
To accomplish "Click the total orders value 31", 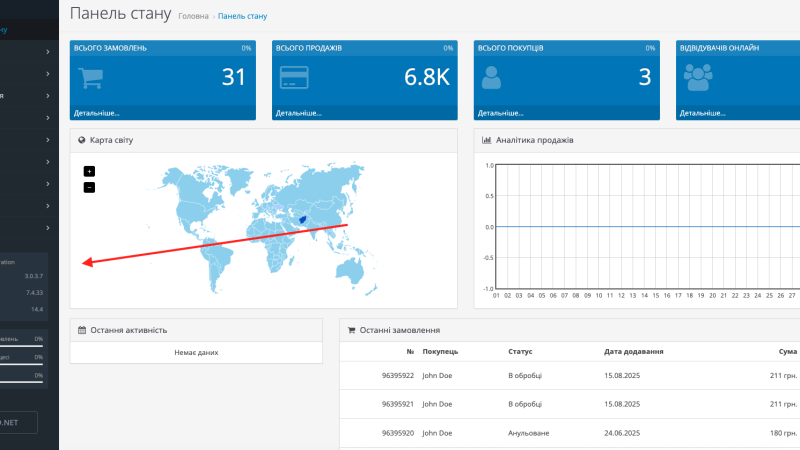I will click(234, 77).
